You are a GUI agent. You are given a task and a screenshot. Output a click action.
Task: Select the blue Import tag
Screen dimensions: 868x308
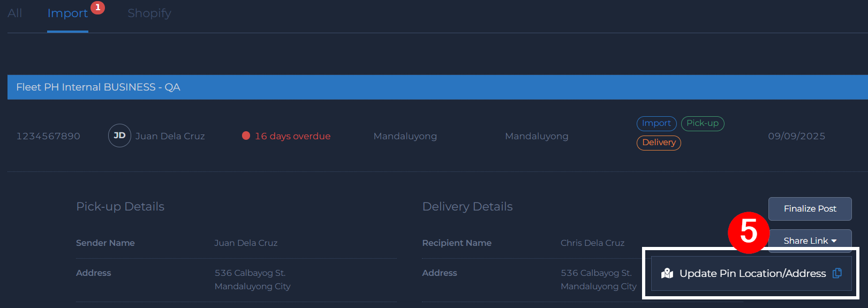point(656,123)
